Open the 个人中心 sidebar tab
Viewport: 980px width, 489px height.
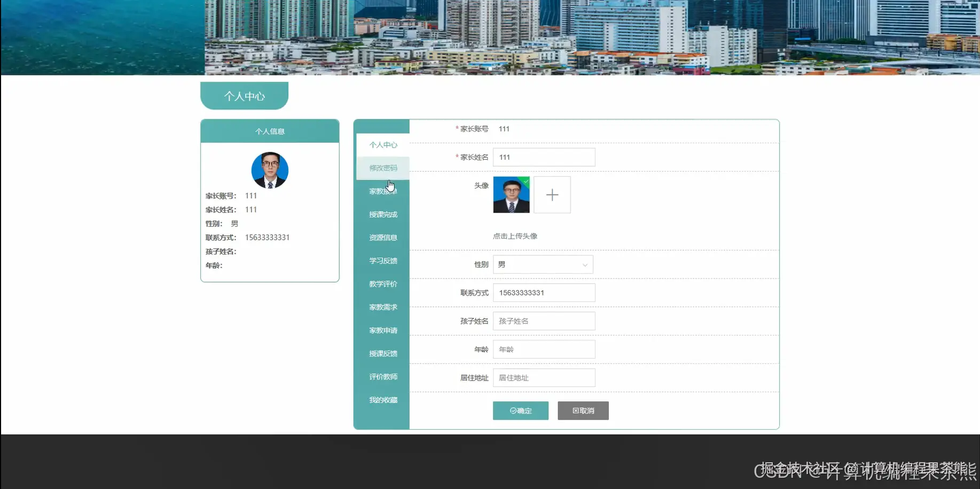coord(383,145)
